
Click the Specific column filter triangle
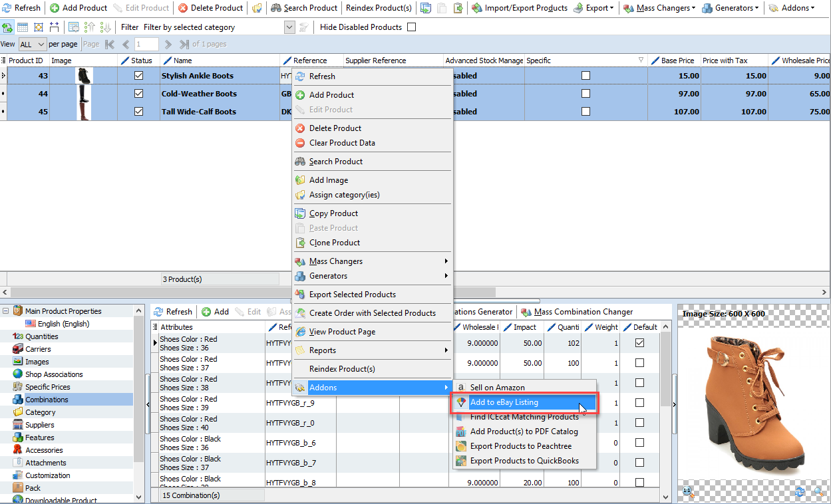[x=641, y=61]
